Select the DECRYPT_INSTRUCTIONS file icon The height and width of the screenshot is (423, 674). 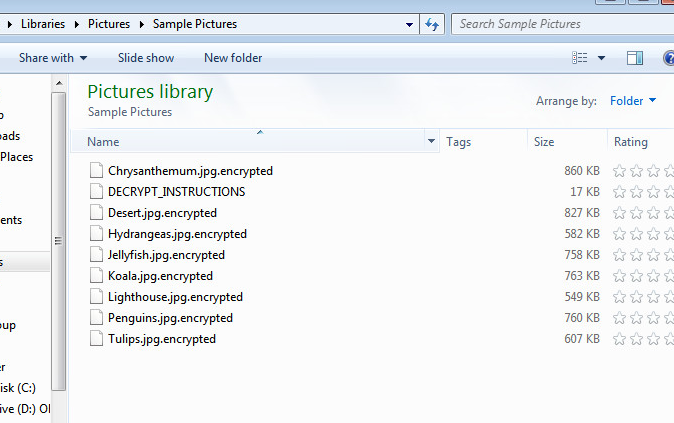96,192
